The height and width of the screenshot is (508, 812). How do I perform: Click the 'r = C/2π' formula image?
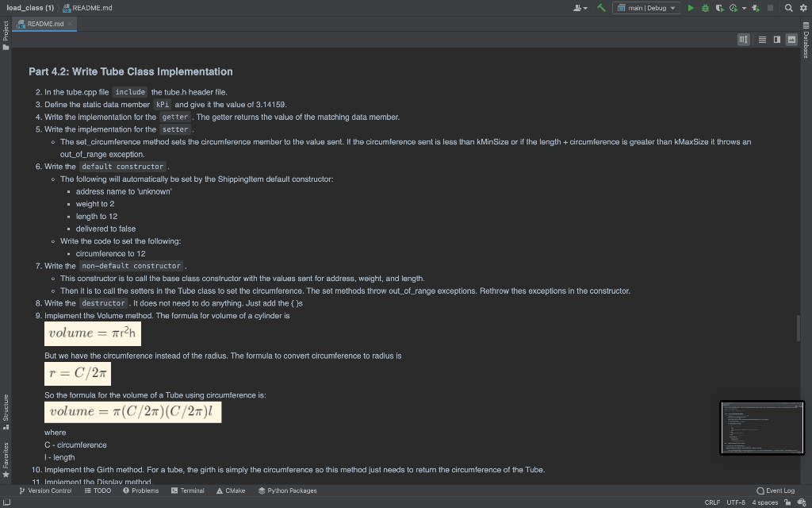(78, 373)
